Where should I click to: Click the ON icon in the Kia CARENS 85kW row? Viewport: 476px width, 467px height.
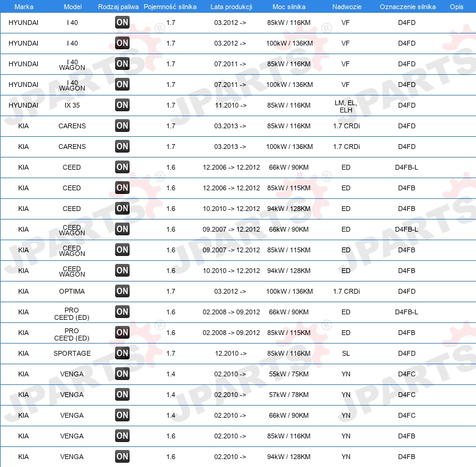(122, 125)
